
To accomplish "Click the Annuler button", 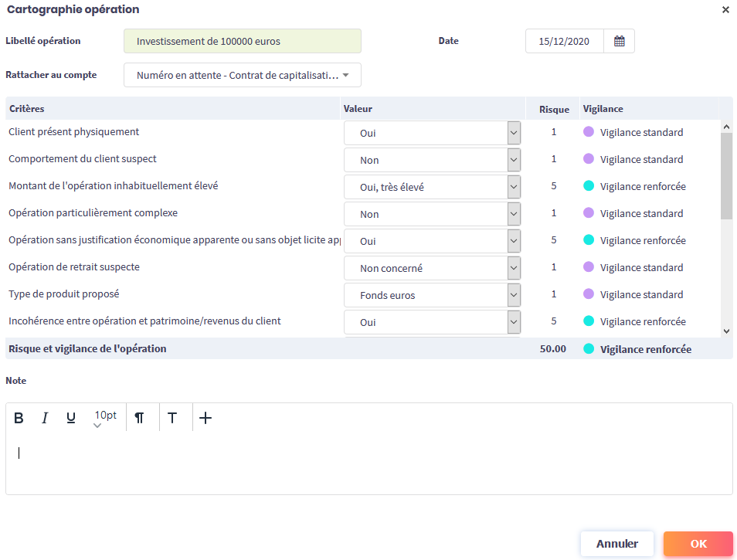I will (x=616, y=544).
